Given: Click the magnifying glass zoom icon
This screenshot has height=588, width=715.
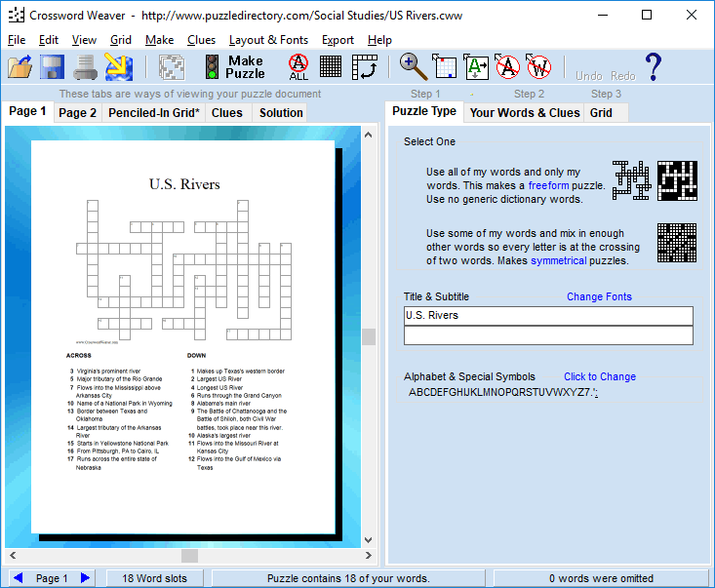Looking at the screenshot, I should pyautogui.click(x=415, y=67).
